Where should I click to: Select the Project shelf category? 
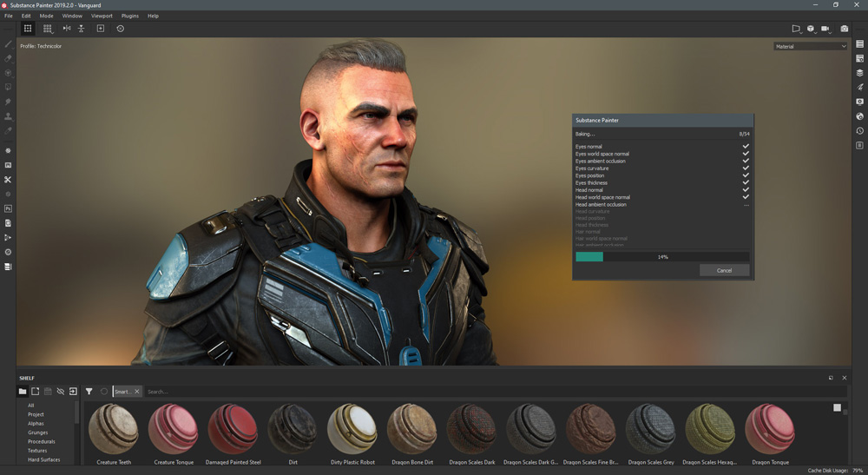36,414
